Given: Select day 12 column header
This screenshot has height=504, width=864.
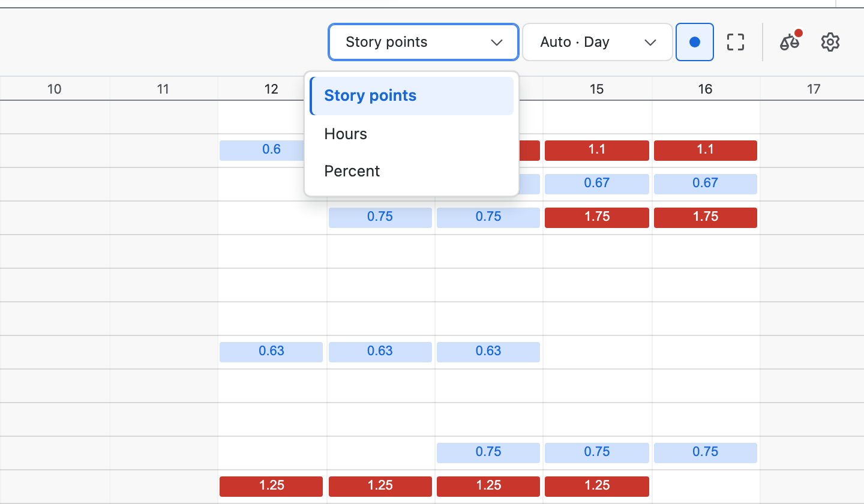Looking at the screenshot, I should pyautogui.click(x=271, y=89).
